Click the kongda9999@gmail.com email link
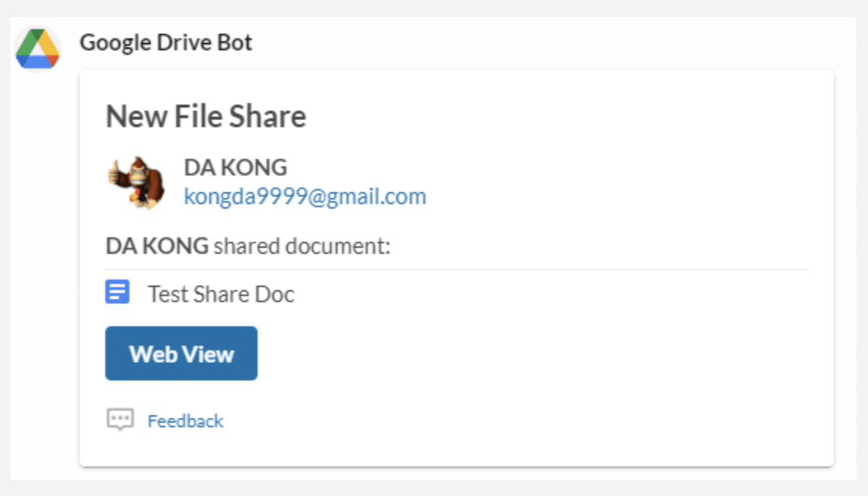The width and height of the screenshot is (868, 496). point(305,196)
